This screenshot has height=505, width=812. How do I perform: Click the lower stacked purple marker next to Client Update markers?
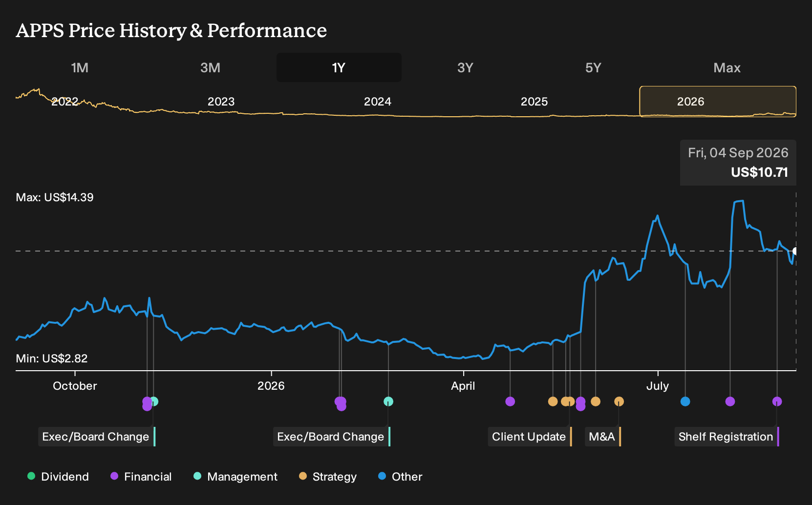(580, 406)
